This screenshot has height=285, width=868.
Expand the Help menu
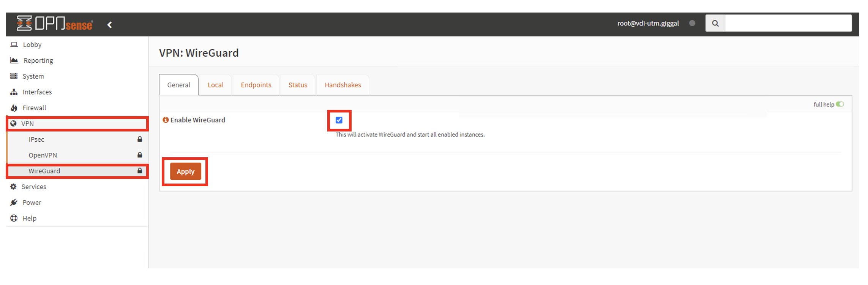77,218
